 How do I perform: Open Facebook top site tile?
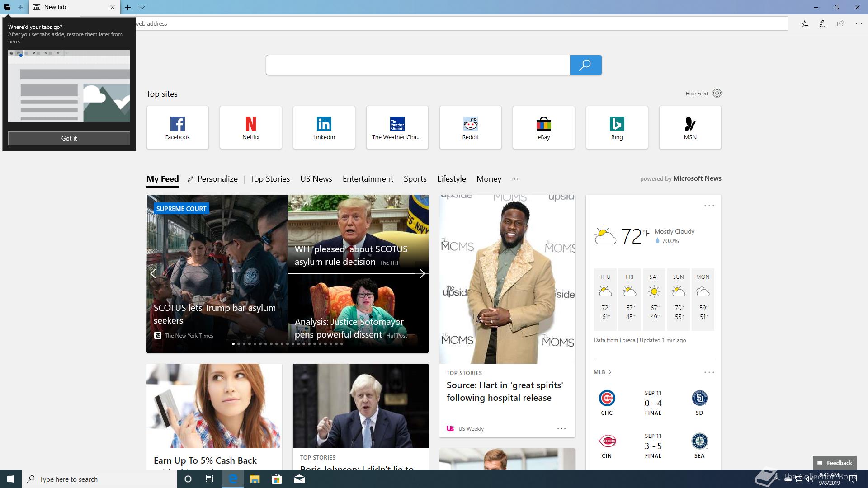click(x=178, y=127)
